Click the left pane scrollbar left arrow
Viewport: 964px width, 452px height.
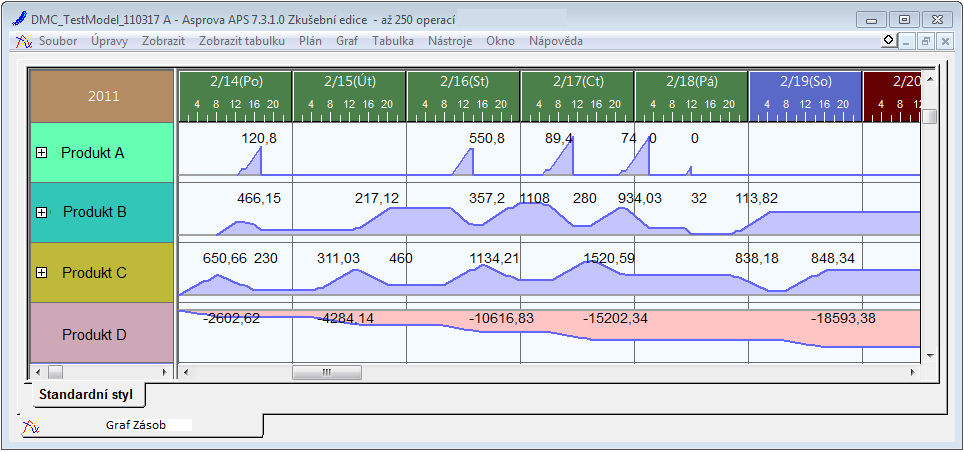38,372
